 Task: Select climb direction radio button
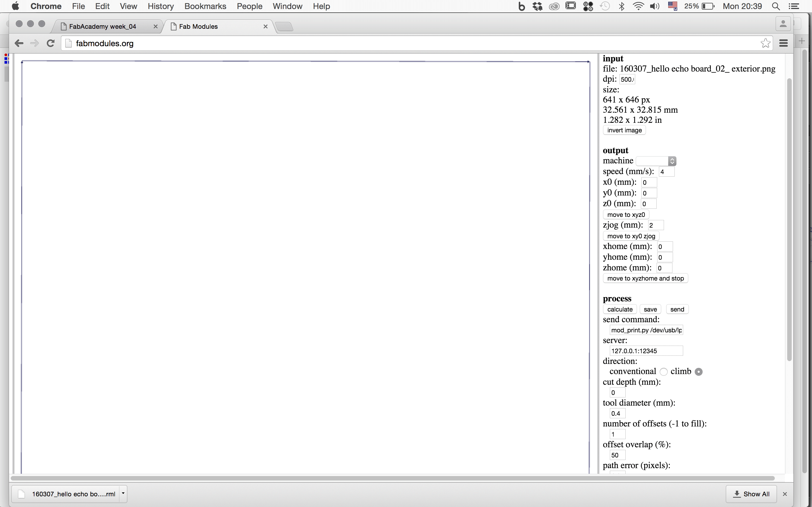click(x=699, y=372)
